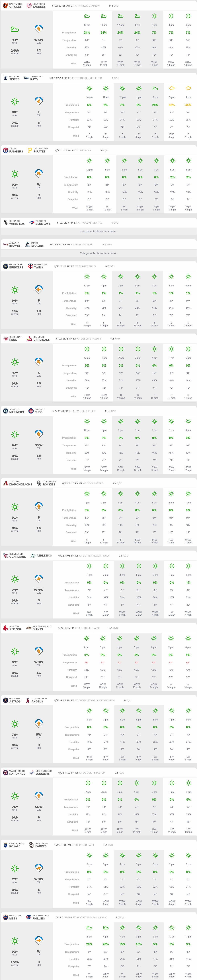This screenshot has width=197, height=980.
Task: Click the 2 pm cloud icon in Tigers–Rays forecast
Action: pos(155,88)
